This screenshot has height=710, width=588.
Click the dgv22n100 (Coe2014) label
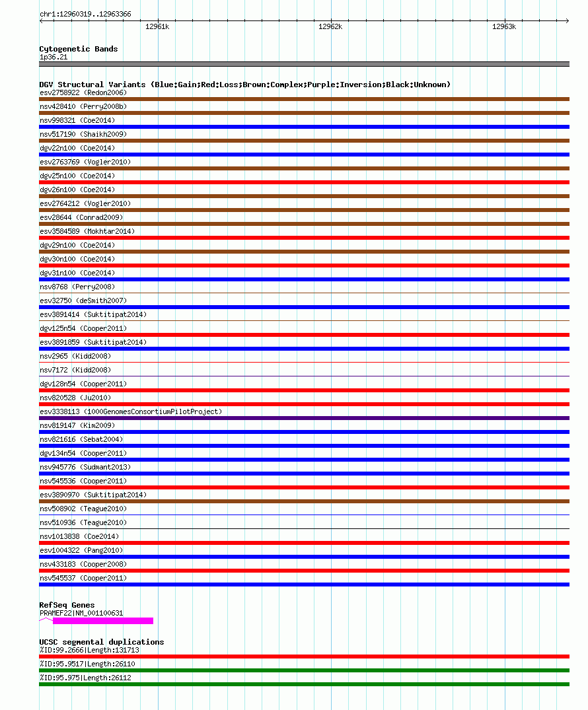pyautogui.click(x=77, y=148)
